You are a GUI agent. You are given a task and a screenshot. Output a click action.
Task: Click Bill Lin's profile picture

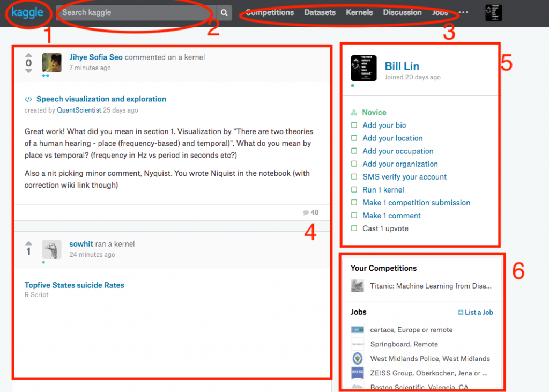click(363, 68)
